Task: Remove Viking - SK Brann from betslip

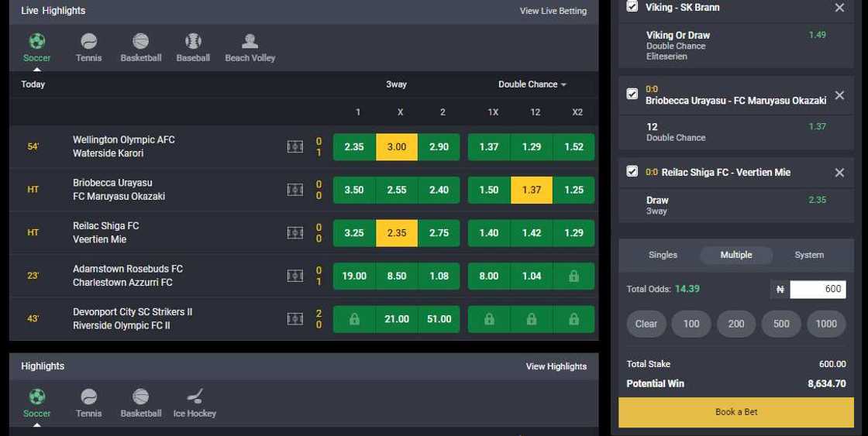Action: click(839, 8)
